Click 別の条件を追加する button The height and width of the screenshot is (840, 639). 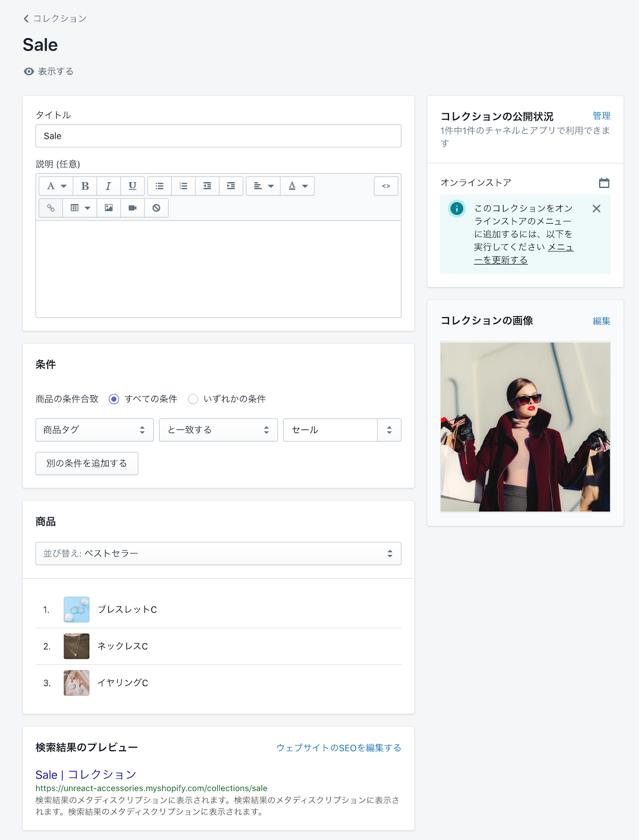[x=87, y=464]
